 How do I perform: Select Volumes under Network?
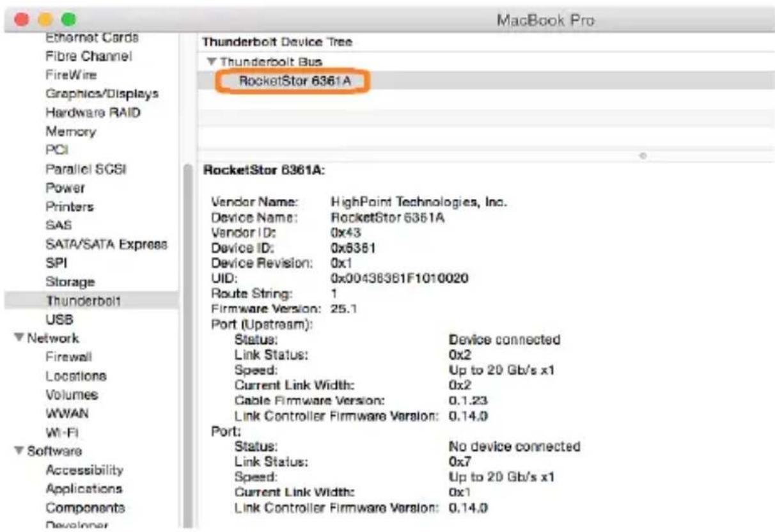pos(72,394)
